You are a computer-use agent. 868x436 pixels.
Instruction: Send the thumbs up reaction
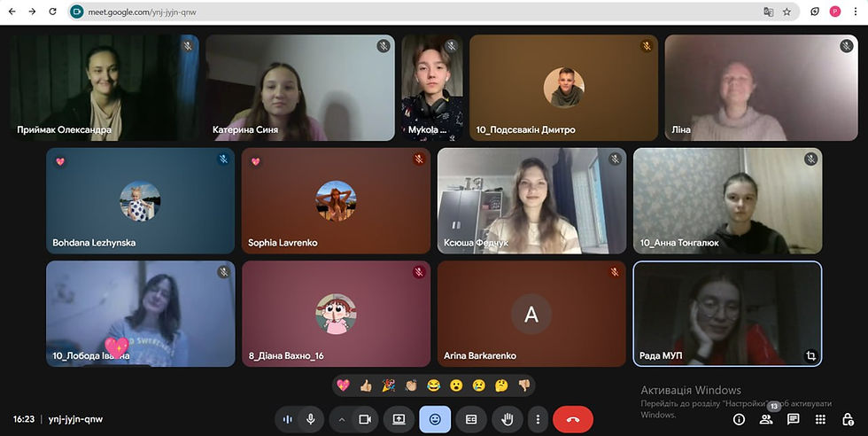(366, 385)
